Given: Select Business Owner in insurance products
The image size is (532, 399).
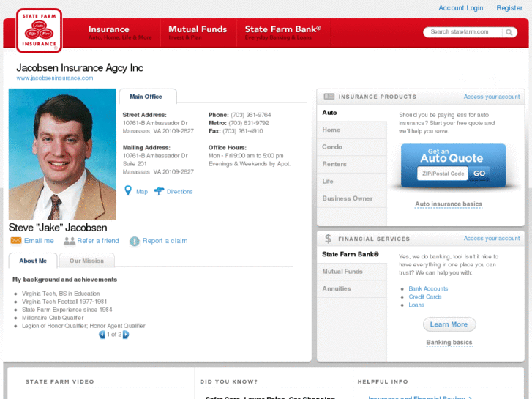Looking at the screenshot, I should pyautogui.click(x=352, y=198).
